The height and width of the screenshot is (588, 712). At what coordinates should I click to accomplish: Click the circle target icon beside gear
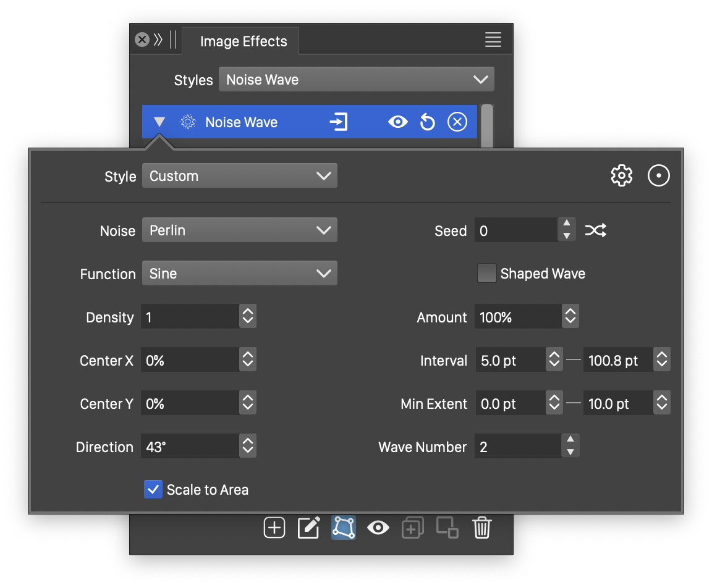[658, 176]
